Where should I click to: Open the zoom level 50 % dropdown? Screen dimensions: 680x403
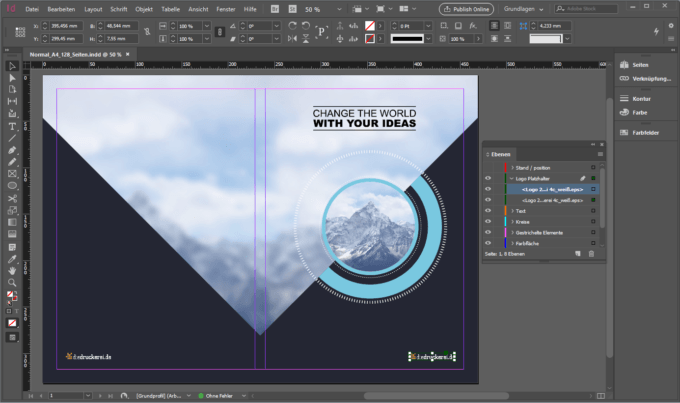(339, 9)
